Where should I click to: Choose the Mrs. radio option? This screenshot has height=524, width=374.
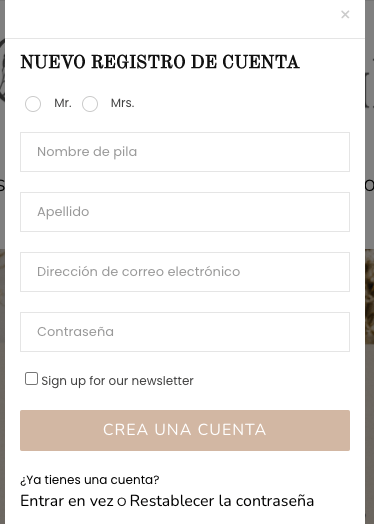pos(90,104)
